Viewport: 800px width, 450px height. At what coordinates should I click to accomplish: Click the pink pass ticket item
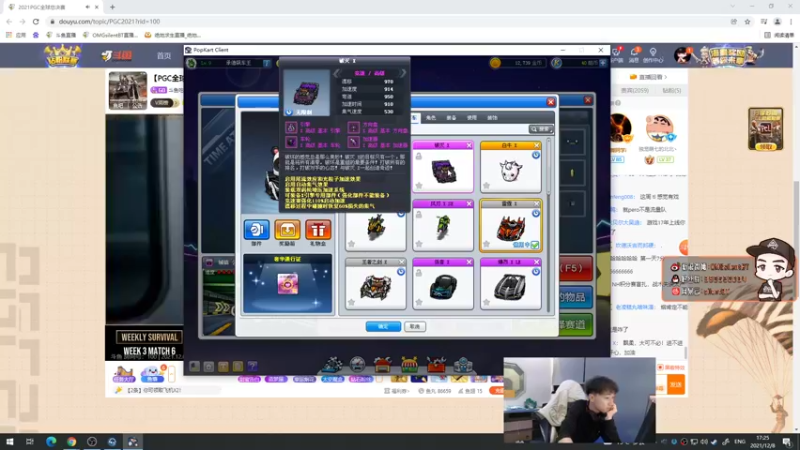[287, 284]
